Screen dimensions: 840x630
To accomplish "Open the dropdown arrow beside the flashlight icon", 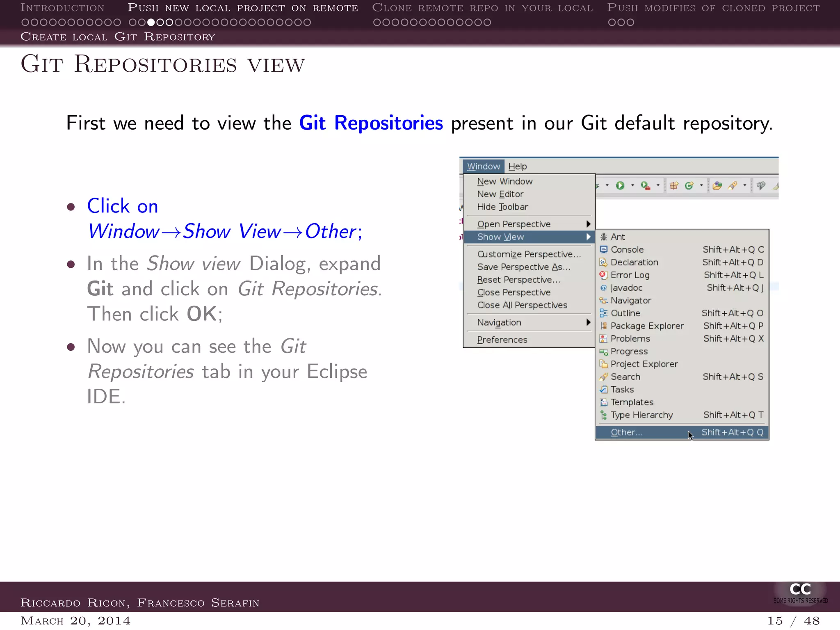I will [x=745, y=185].
